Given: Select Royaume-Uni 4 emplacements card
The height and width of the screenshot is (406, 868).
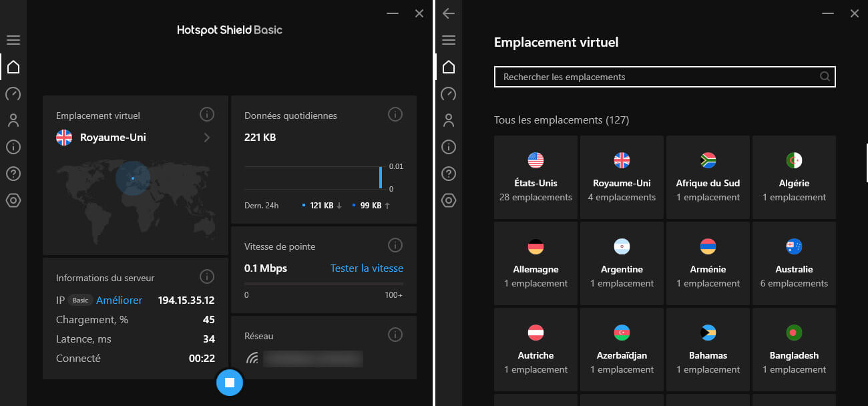Looking at the screenshot, I should click(622, 177).
